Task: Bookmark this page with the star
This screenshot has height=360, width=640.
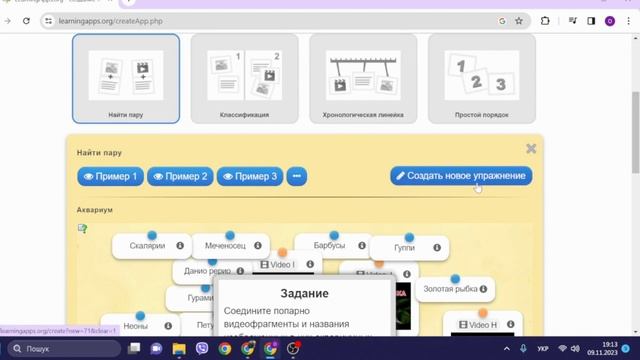Action: pyautogui.click(x=519, y=21)
